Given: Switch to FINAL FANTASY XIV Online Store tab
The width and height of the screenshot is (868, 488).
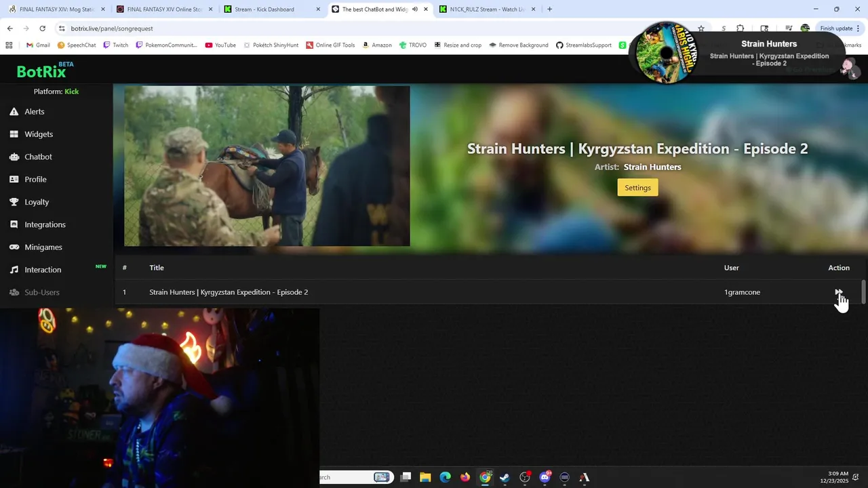Looking at the screenshot, I should pyautogui.click(x=165, y=9).
